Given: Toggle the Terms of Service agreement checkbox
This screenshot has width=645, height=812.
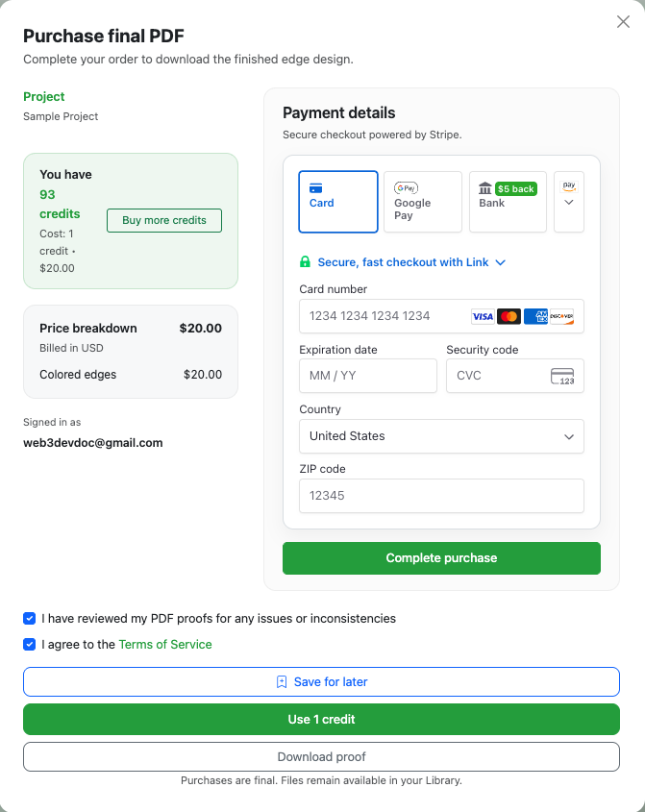Looking at the screenshot, I should coord(29,645).
